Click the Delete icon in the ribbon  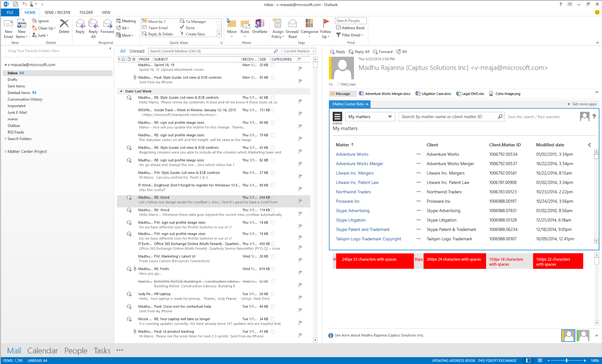coord(64,26)
